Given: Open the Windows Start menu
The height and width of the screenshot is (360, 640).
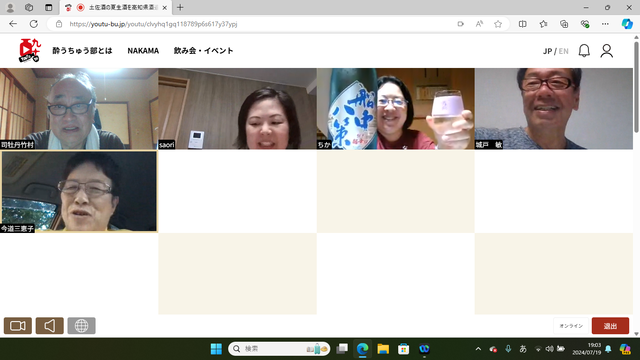Looking at the screenshot, I should (216, 349).
